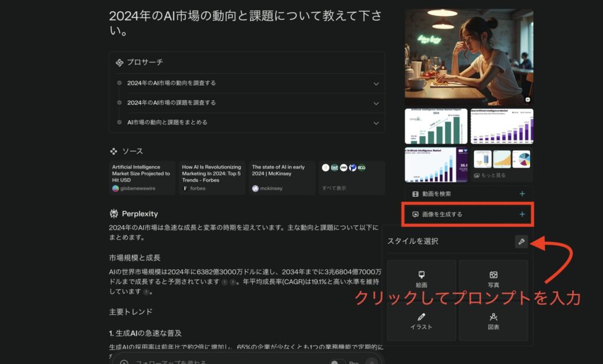This screenshot has height=364, width=603.
Task: Toggle the Pro switch in follow-up bar
Action: [337, 362]
